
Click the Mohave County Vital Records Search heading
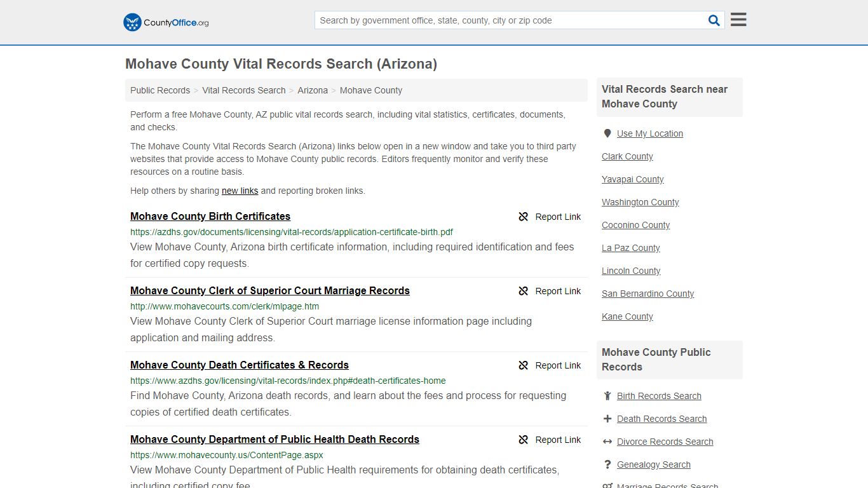[x=281, y=64]
